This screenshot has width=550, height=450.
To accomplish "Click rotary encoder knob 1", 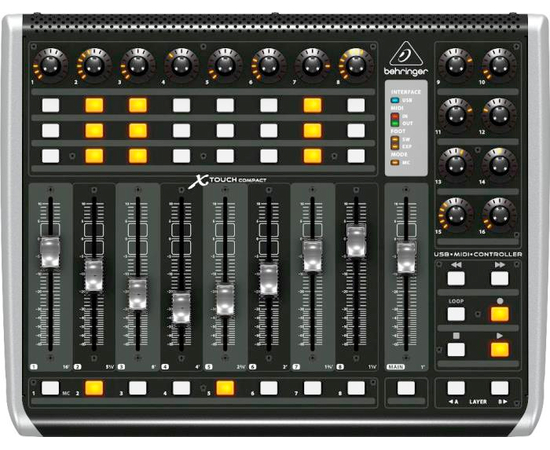I will point(51,65).
